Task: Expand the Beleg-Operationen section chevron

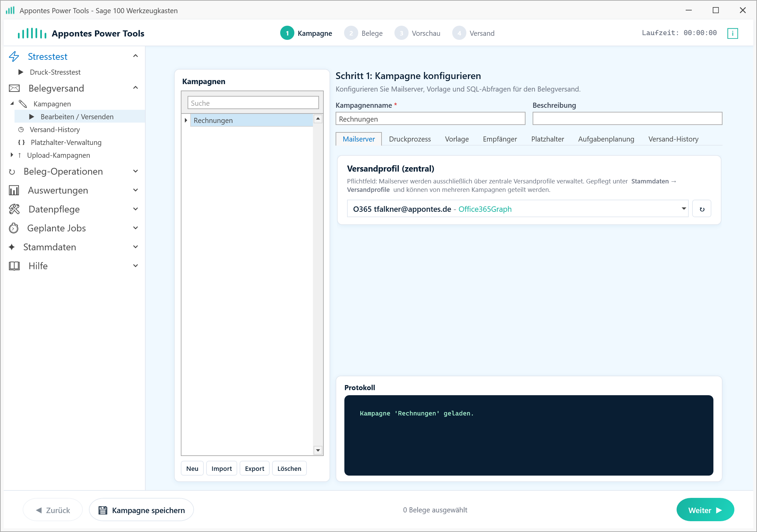Action: pos(136,171)
